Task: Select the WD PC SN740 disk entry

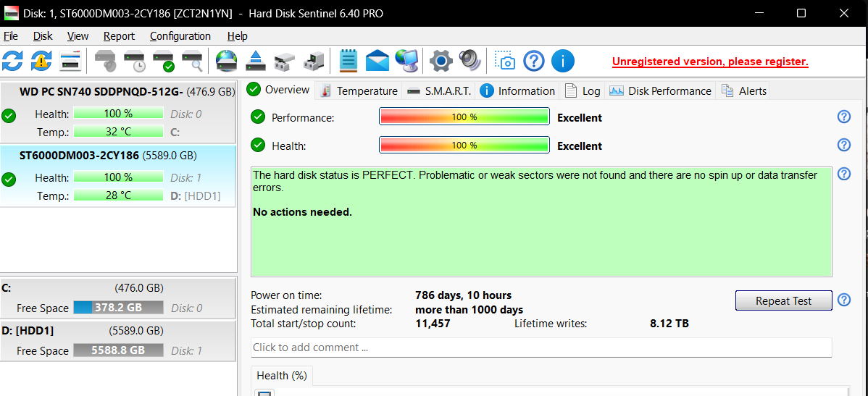Action: (119, 112)
